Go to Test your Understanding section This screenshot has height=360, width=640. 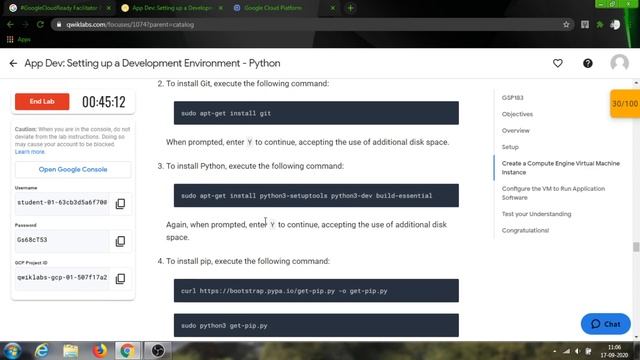[x=536, y=214]
